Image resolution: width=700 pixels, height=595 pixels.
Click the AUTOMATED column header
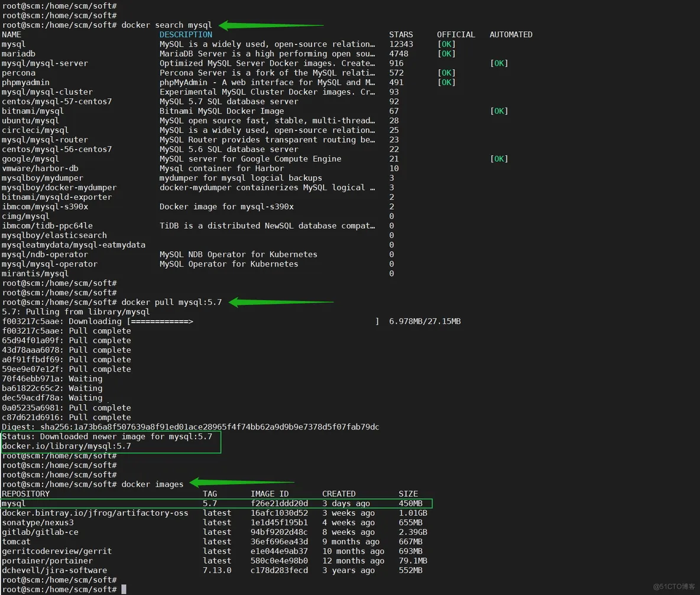point(511,35)
